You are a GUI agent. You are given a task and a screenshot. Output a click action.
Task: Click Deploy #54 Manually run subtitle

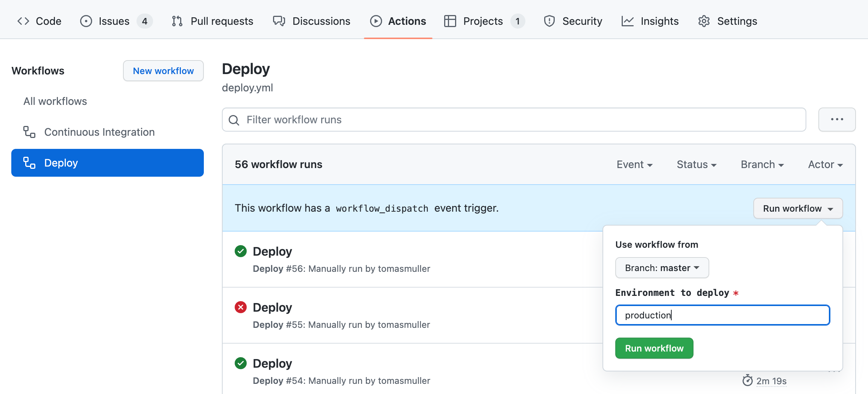pyautogui.click(x=341, y=381)
